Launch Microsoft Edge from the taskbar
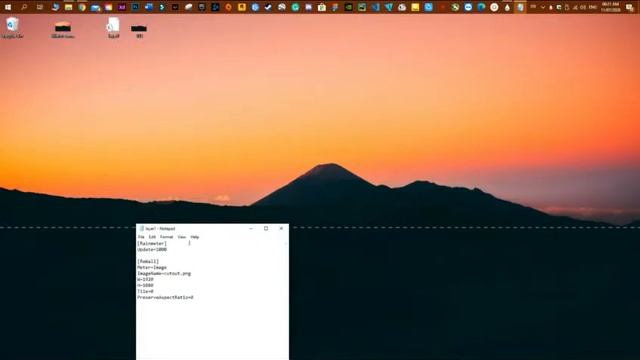 481,7
